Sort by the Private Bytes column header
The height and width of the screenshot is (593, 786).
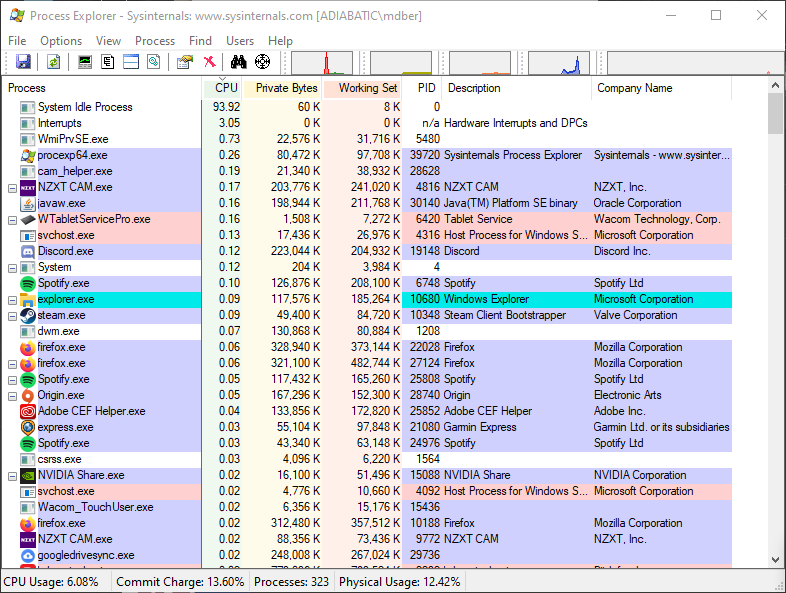282,88
